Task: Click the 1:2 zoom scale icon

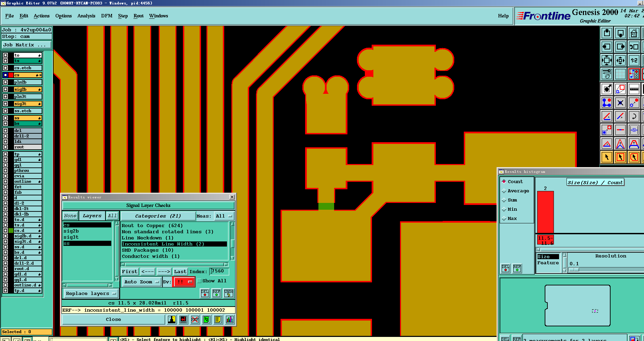Action: tap(634, 60)
